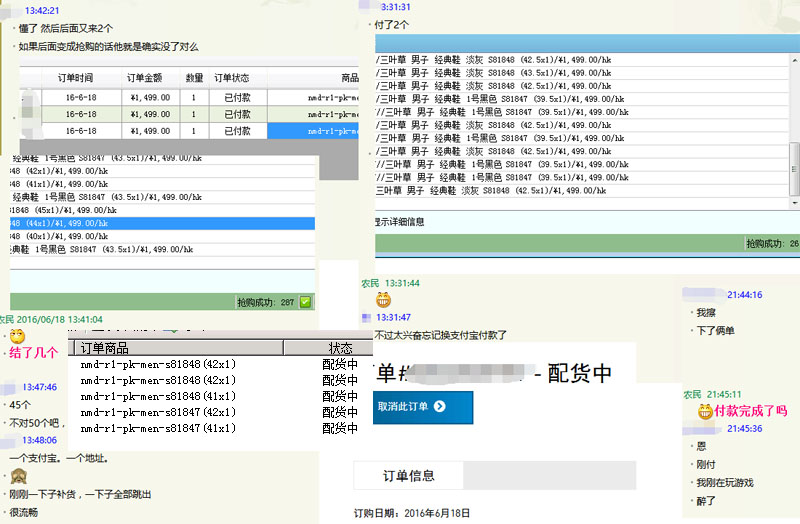The width and height of the screenshot is (800, 524).
Task: Click the 状态 column header
Action: pyautogui.click(x=340, y=348)
